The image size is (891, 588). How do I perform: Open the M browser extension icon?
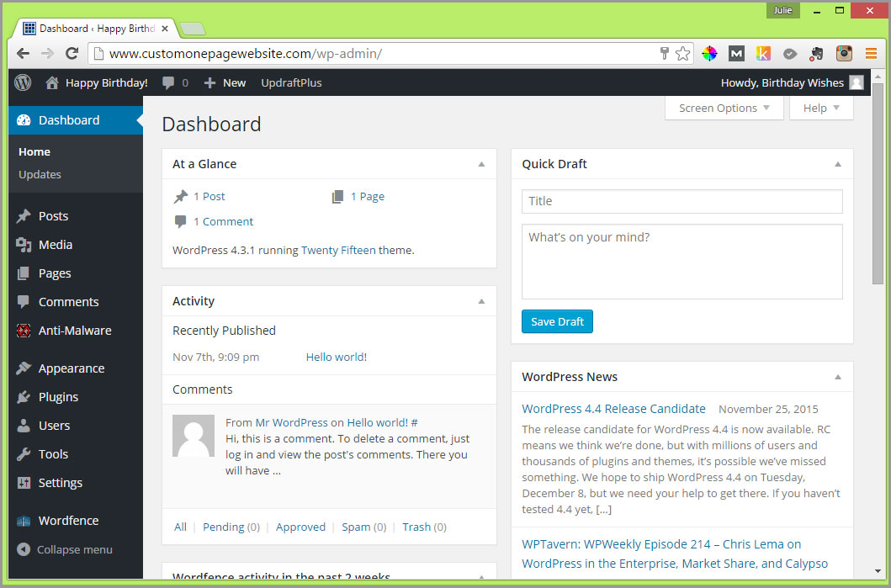click(x=736, y=53)
